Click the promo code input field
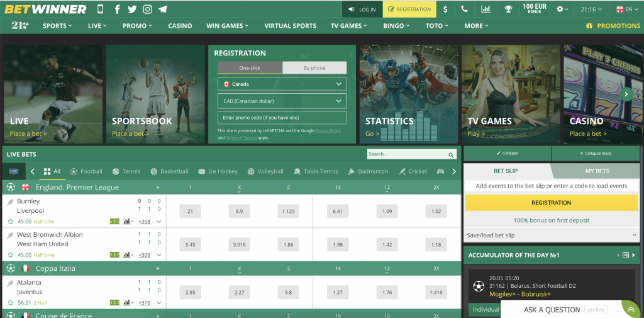644x318 pixels. click(282, 118)
